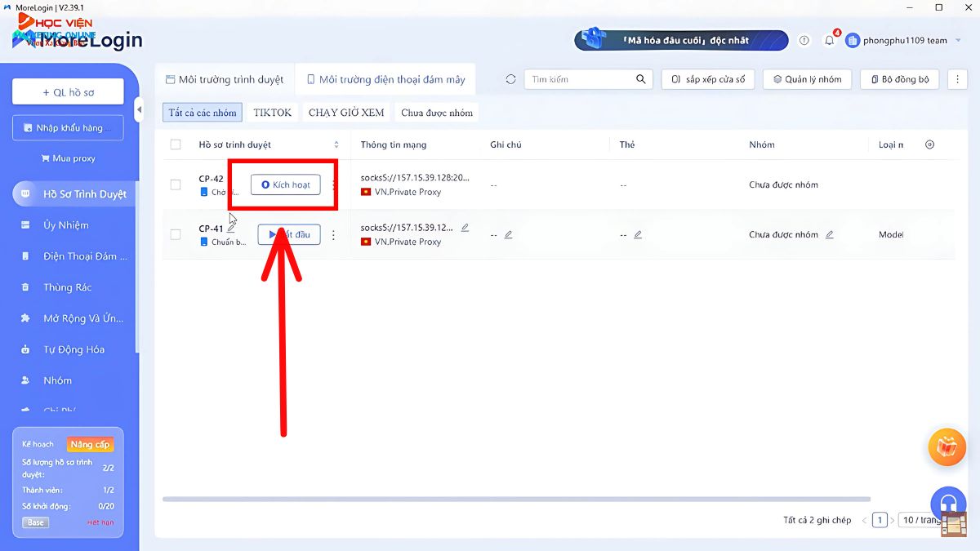Click the 'Thông tin mạng' column header
980x551 pixels.
(394, 144)
